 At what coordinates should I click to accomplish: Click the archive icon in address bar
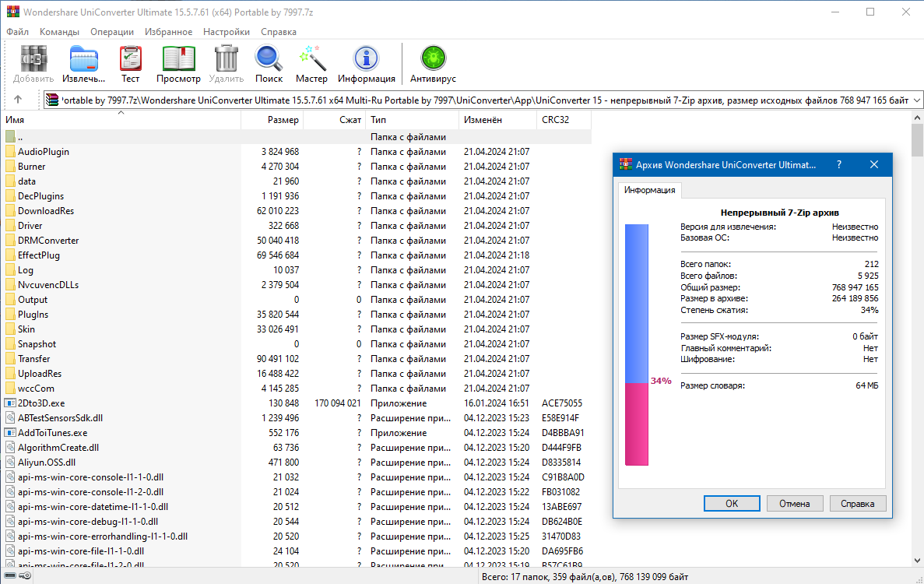point(52,100)
